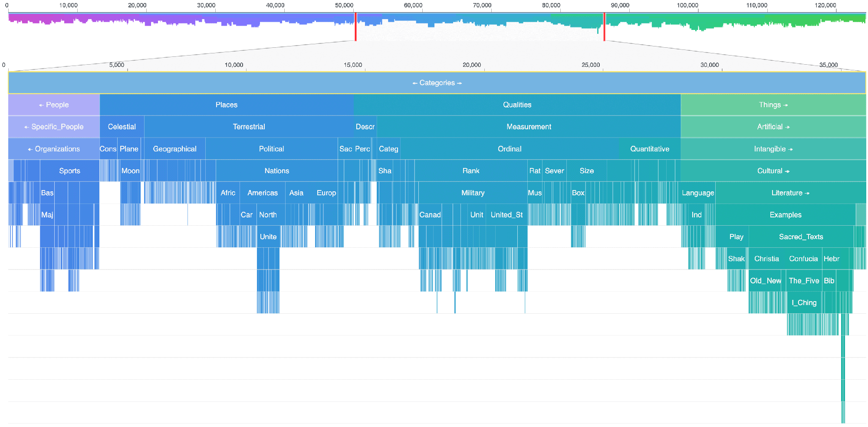Select the Quantitative block
Viewport: 868px width, 427px height.
pos(649,149)
